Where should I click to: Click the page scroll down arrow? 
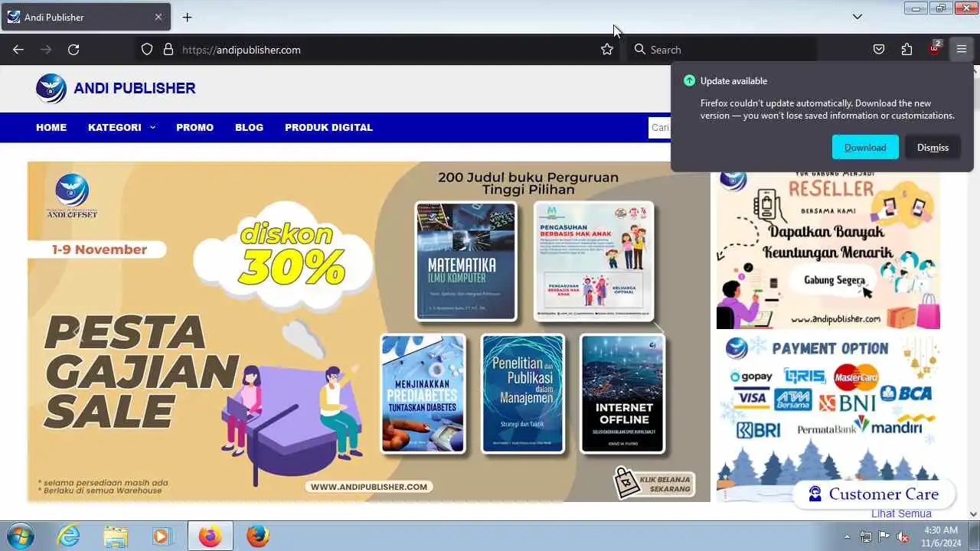pos(973,514)
